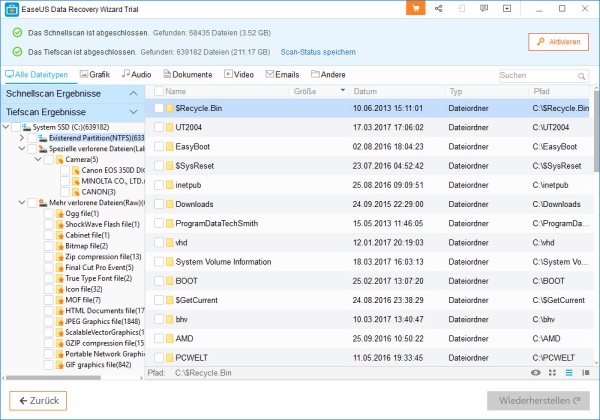Collapse the System SSD (C:) tree node
600x420 pixels.
click(x=5, y=127)
